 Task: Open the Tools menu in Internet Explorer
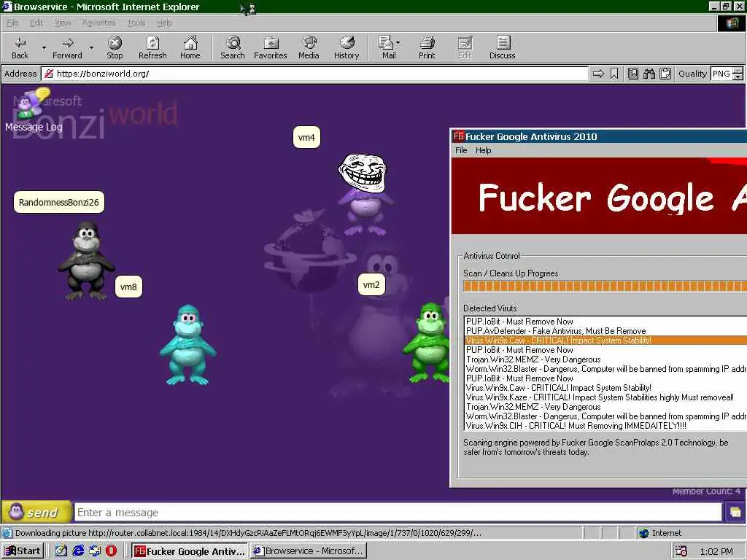(x=136, y=23)
